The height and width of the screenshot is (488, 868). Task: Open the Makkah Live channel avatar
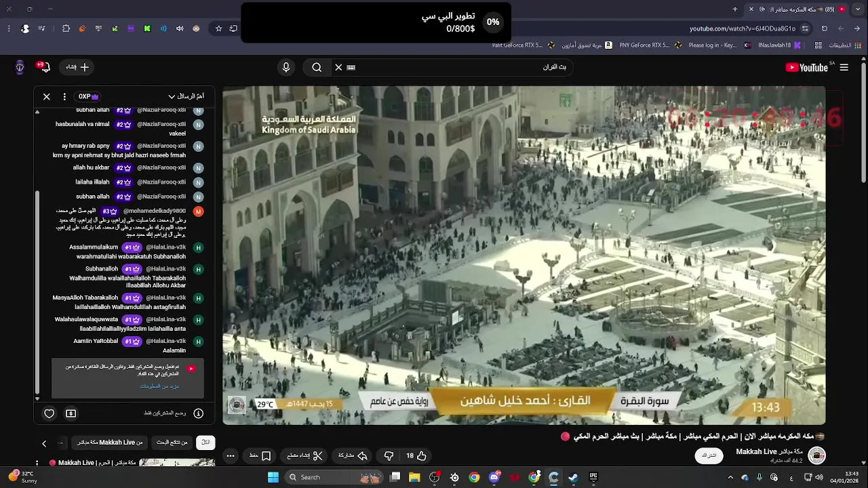click(x=817, y=455)
